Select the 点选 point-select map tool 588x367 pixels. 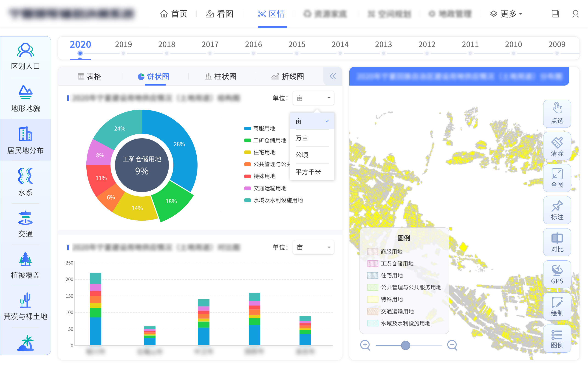(x=557, y=113)
